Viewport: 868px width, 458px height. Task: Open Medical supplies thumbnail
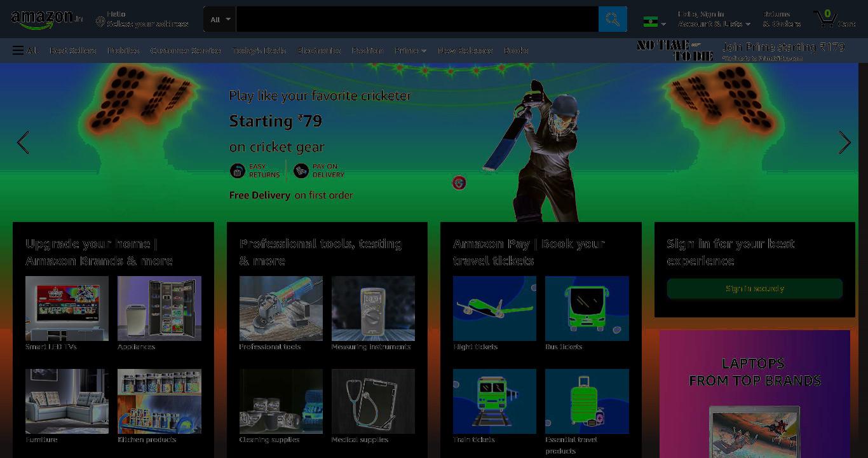[373, 401]
